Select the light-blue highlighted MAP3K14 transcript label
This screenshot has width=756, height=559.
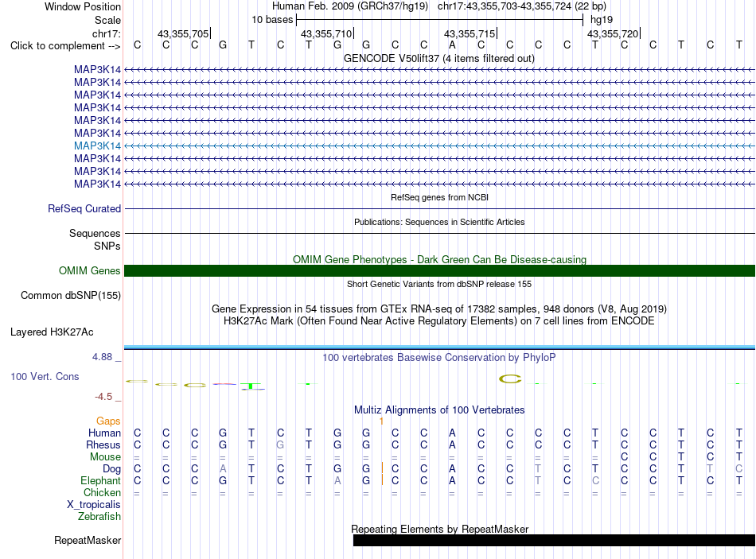coord(97,146)
